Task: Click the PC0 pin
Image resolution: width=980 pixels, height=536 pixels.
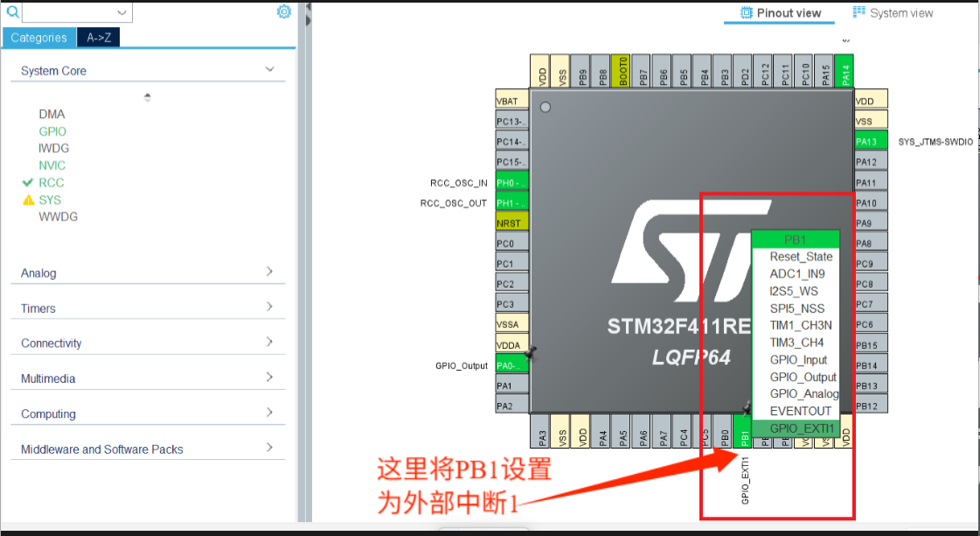Action: [x=512, y=243]
